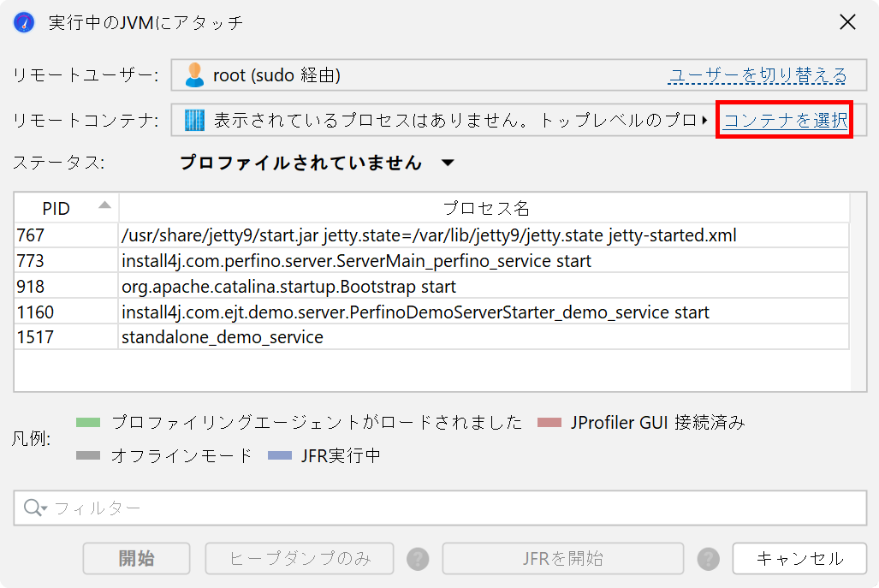This screenshot has height=588, width=879.
Task: Focus the フィルター input field
Action: (440, 508)
